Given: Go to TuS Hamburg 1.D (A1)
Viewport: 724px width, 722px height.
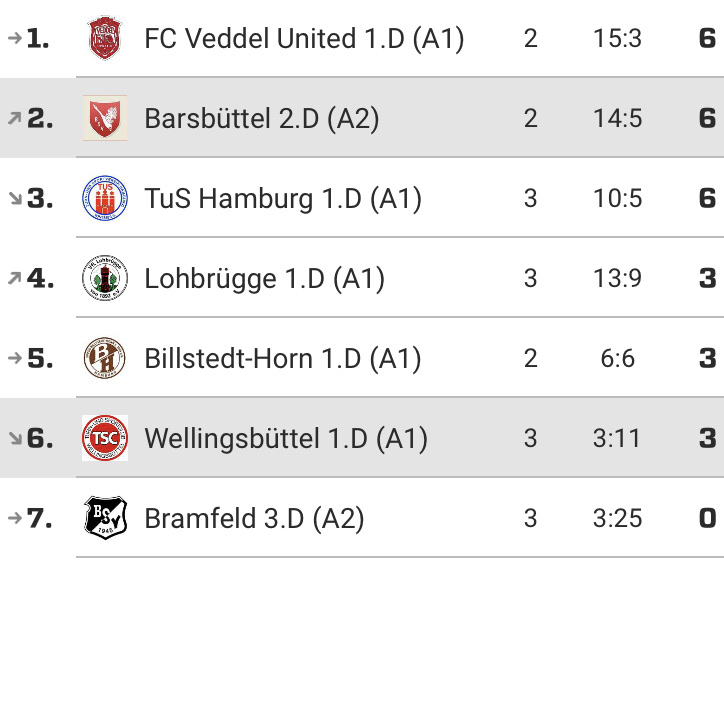Looking at the screenshot, I should click(283, 199).
